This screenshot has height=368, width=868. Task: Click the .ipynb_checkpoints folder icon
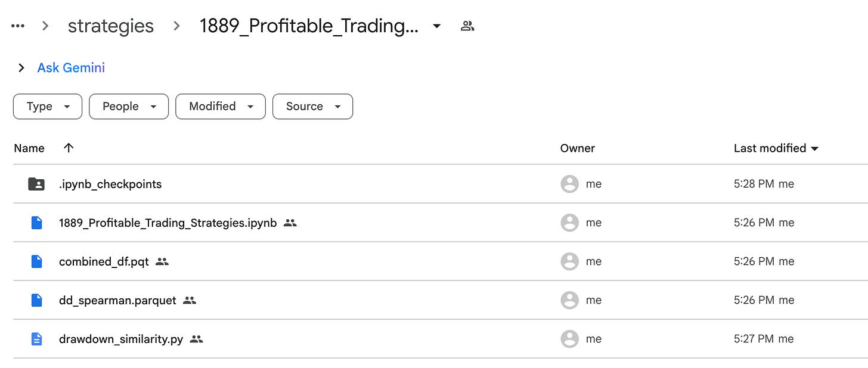coord(36,184)
